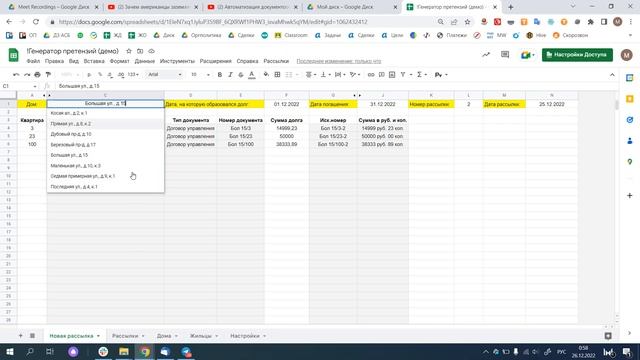
Task: Click the Undo icon in toolbar
Action: point(16,75)
